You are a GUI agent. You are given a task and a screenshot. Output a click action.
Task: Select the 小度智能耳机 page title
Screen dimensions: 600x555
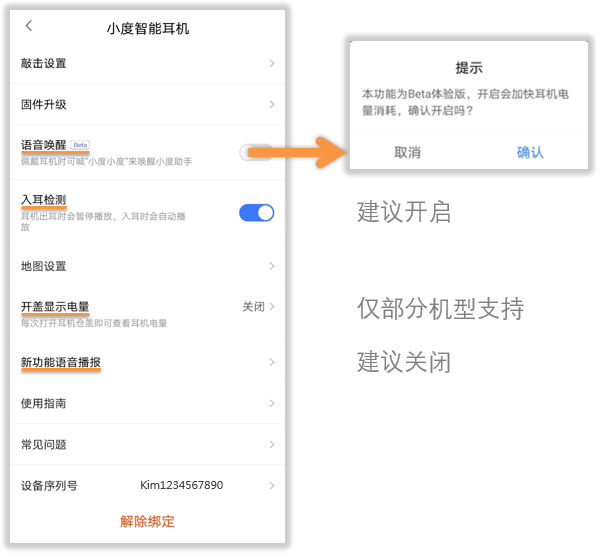(x=148, y=28)
